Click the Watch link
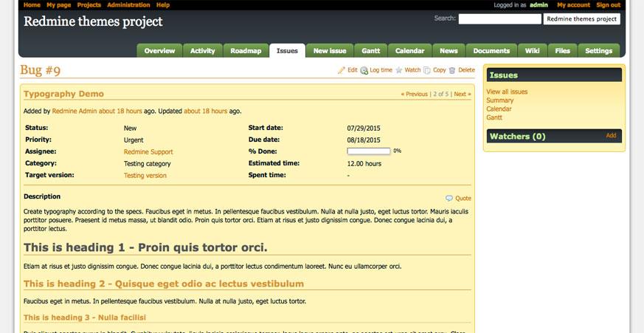 coord(412,70)
